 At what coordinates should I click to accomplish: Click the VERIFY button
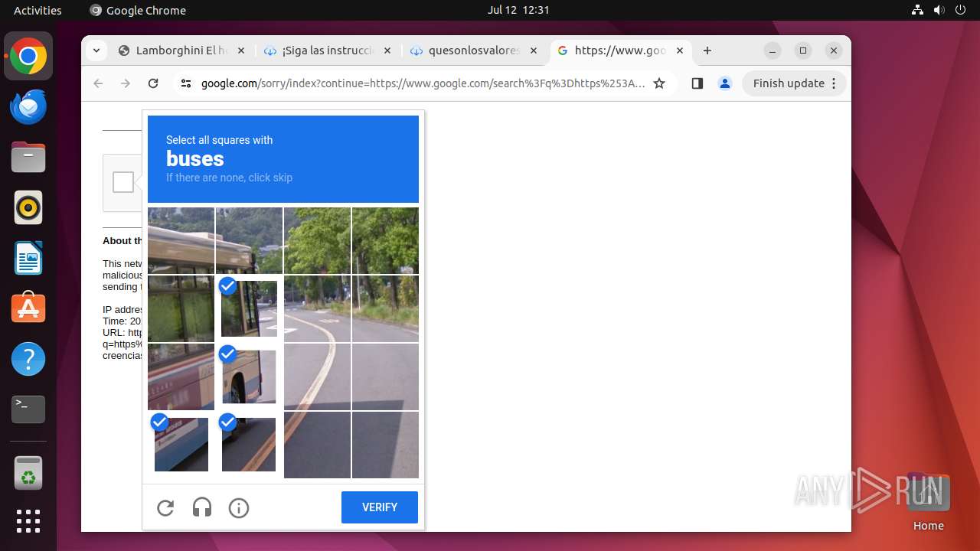pyautogui.click(x=380, y=507)
